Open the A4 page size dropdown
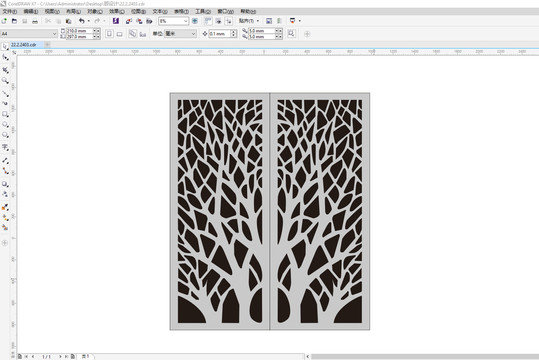Viewport: 539px width, 360px height. point(54,34)
